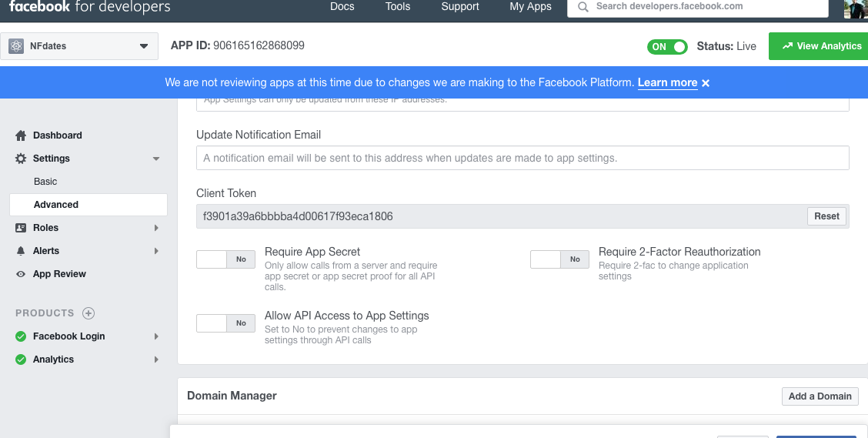Viewport: 868px width, 438px height.
Task: Select Advanced settings in sidebar
Action: pyautogui.click(x=88, y=205)
